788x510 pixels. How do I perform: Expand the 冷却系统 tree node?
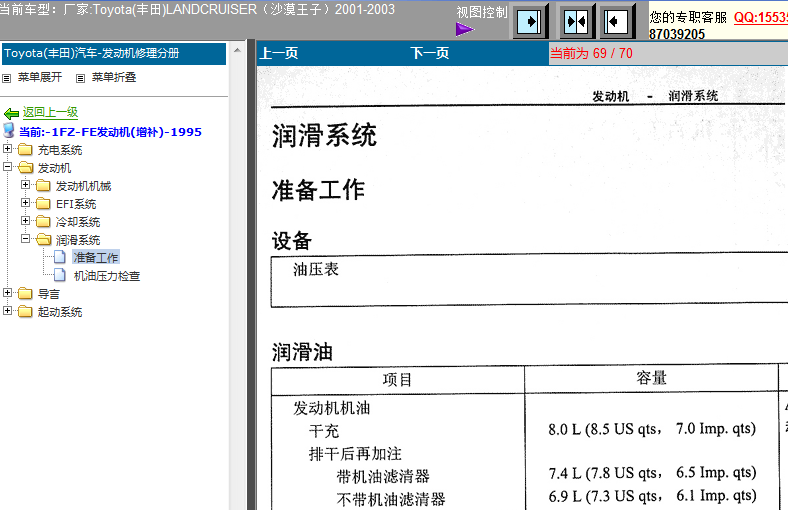[26, 221]
